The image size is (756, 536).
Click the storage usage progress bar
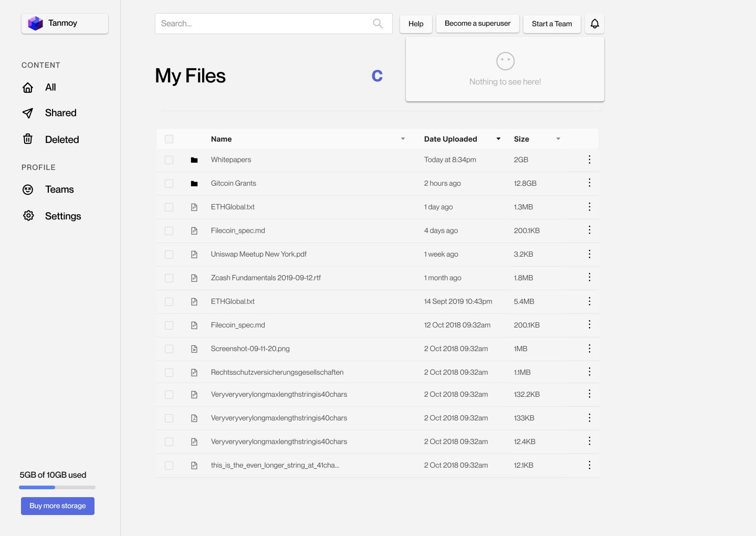point(57,487)
